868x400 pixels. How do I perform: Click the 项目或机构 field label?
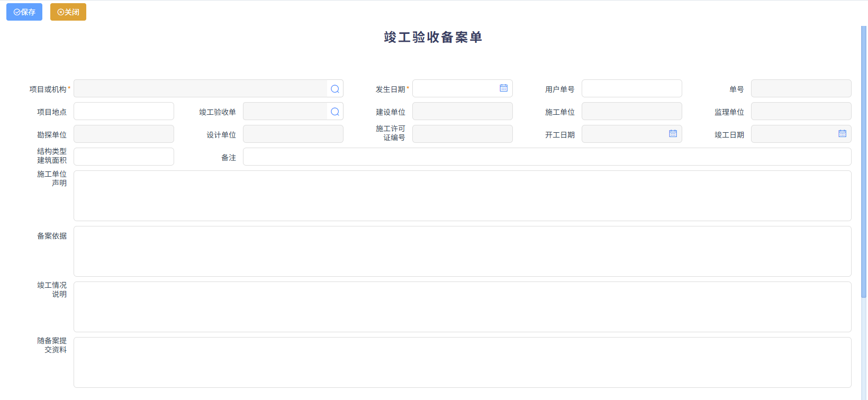tap(48, 89)
